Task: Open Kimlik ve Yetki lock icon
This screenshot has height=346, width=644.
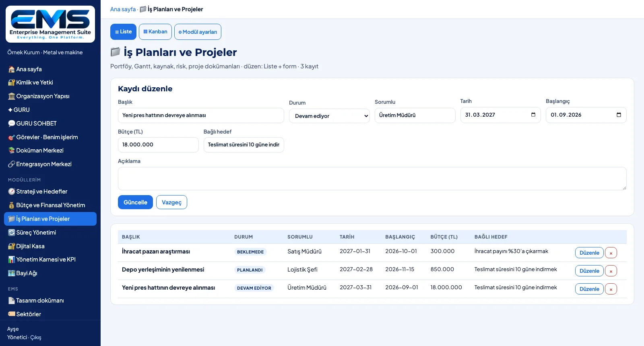Action: [x=12, y=82]
